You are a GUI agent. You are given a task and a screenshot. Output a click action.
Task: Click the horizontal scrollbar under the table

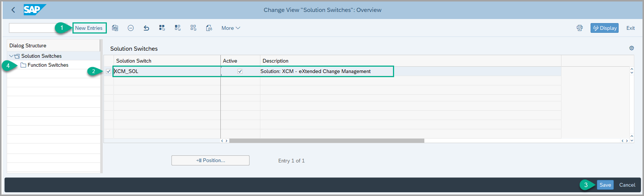click(x=326, y=141)
